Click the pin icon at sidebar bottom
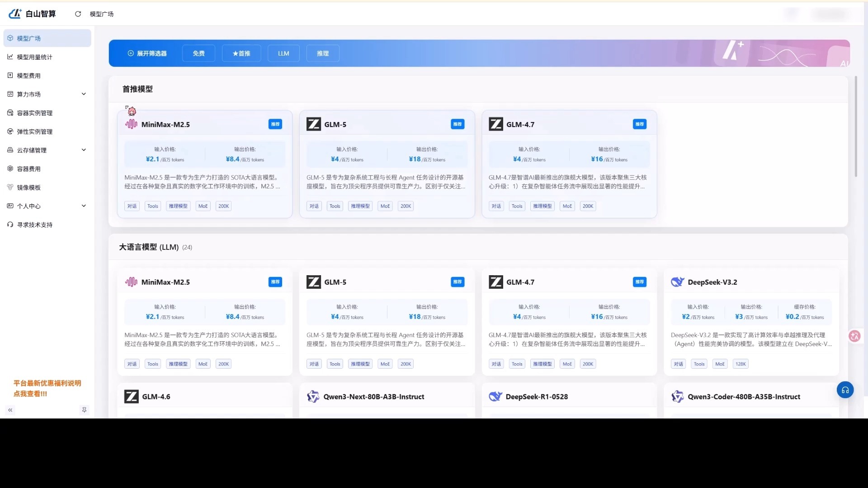Image resolution: width=868 pixels, height=488 pixels. (84, 410)
